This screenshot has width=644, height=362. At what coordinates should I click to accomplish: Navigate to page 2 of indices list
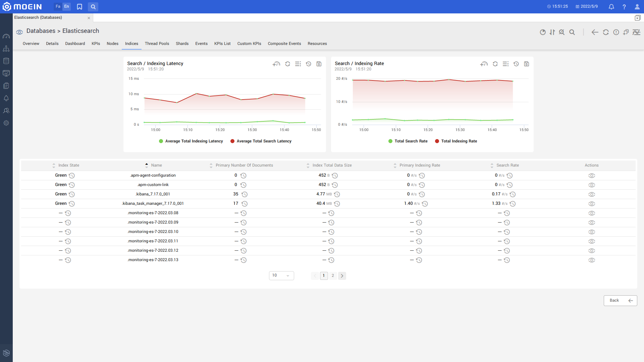click(333, 276)
